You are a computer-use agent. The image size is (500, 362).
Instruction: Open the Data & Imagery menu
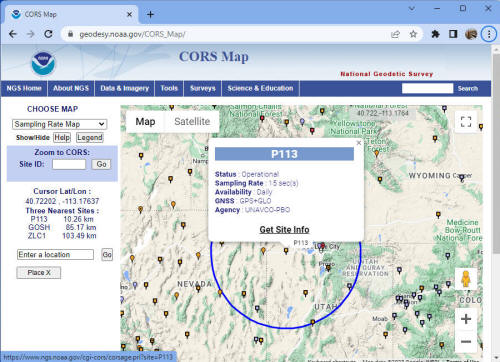[125, 88]
